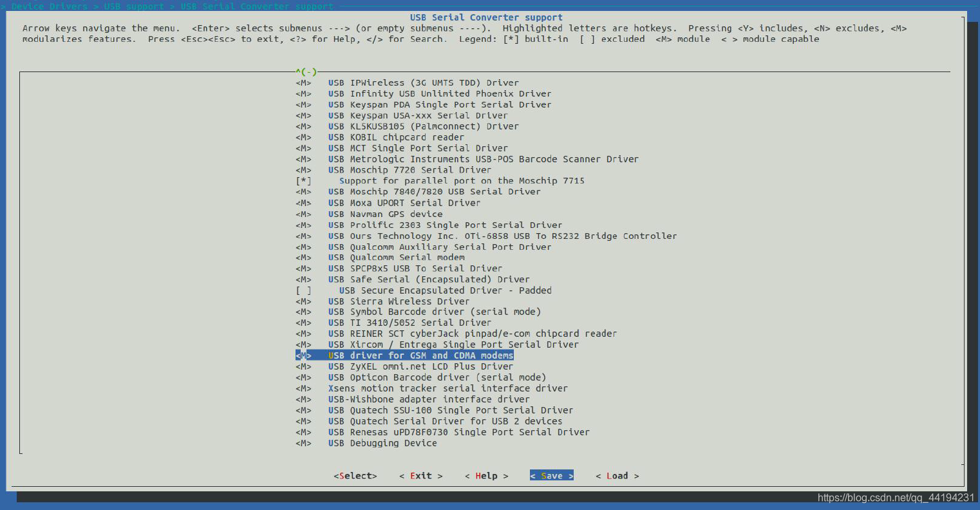Image resolution: width=980 pixels, height=510 pixels.
Task: Open < Help > at the bottom
Action: click(486, 476)
